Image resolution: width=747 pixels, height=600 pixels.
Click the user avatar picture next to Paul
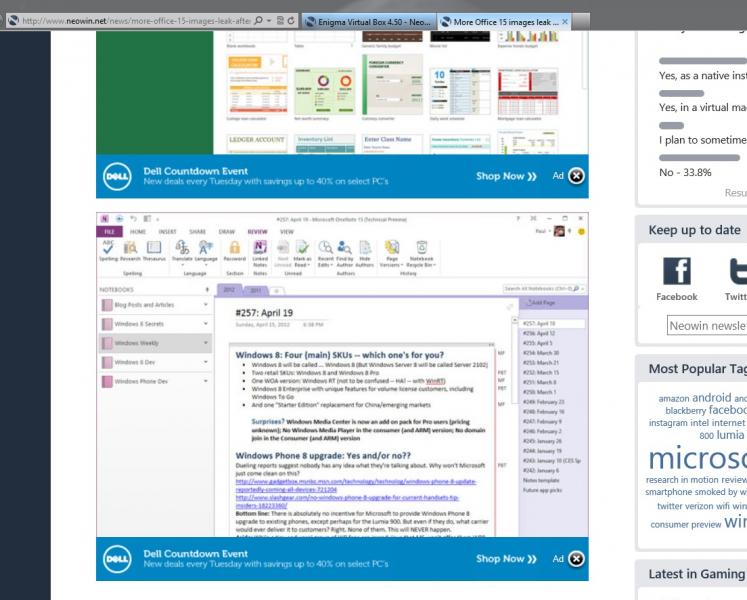[559, 231]
